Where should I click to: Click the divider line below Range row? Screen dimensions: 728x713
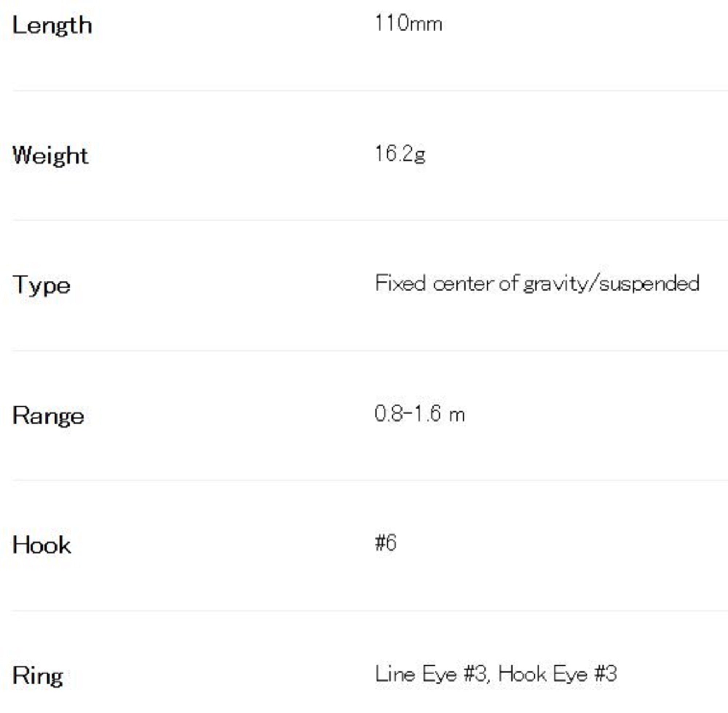pyautogui.click(x=370, y=480)
